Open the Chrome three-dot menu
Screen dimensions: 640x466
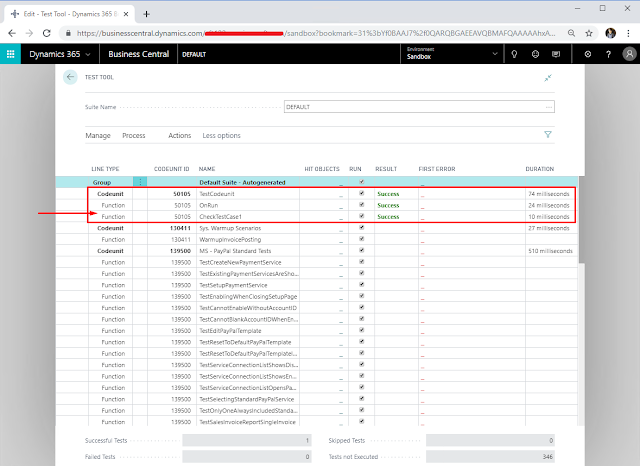[x=628, y=33]
